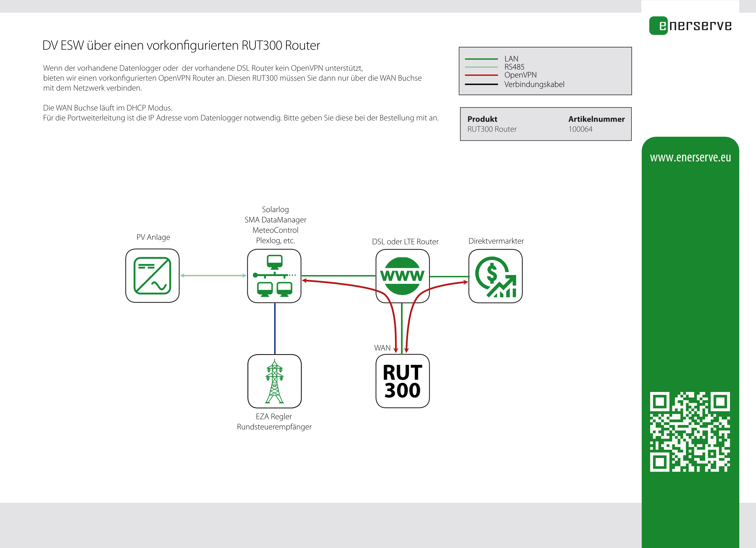Toggle the OpenVPN legend entry
The image size is (756, 548).
click(x=481, y=75)
